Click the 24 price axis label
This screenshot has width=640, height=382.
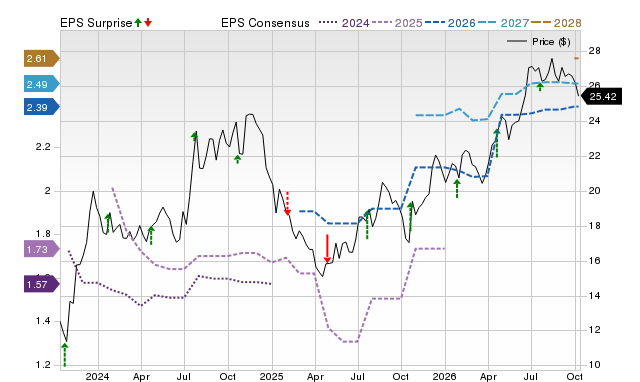point(594,121)
